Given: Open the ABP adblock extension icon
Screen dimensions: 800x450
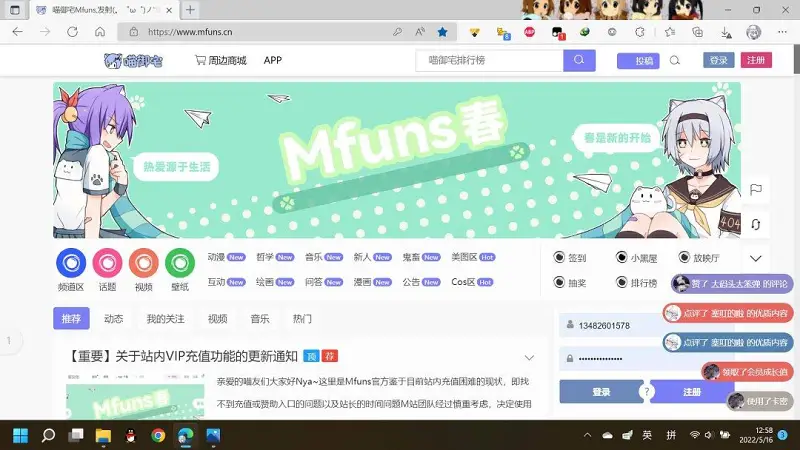Looking at the screenshot, I should point(530,32).
